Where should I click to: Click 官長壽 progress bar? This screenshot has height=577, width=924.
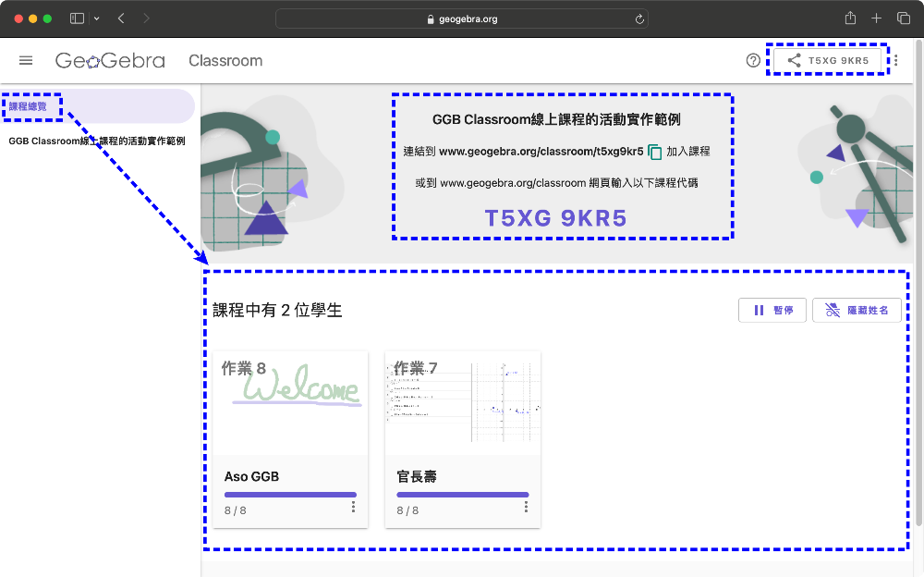[463, 495]
